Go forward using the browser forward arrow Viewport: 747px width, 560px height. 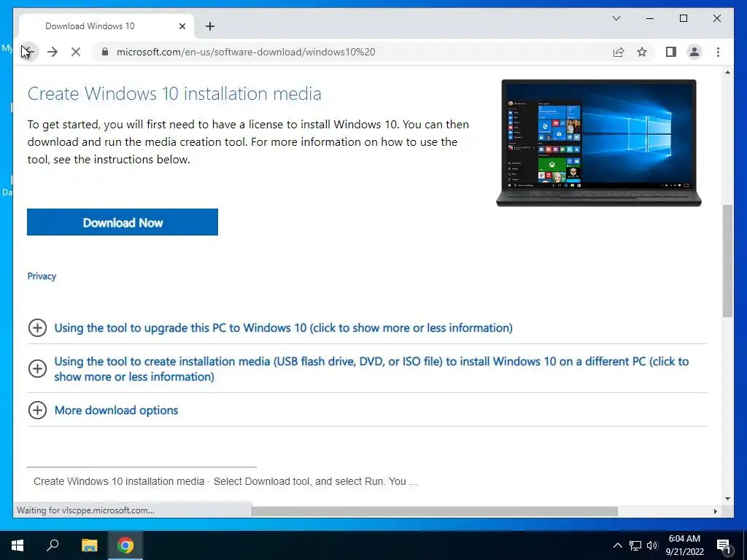click(53, 52)
